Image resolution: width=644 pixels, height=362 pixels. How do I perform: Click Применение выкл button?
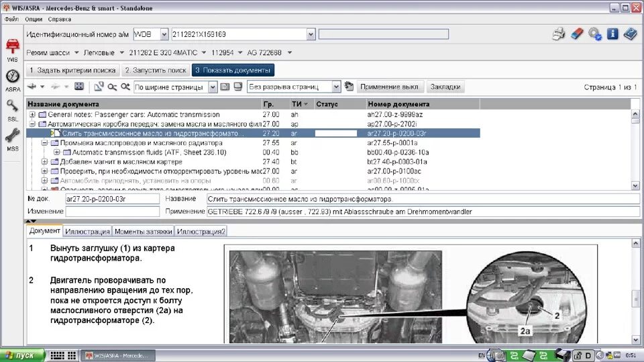pos(389,87)
